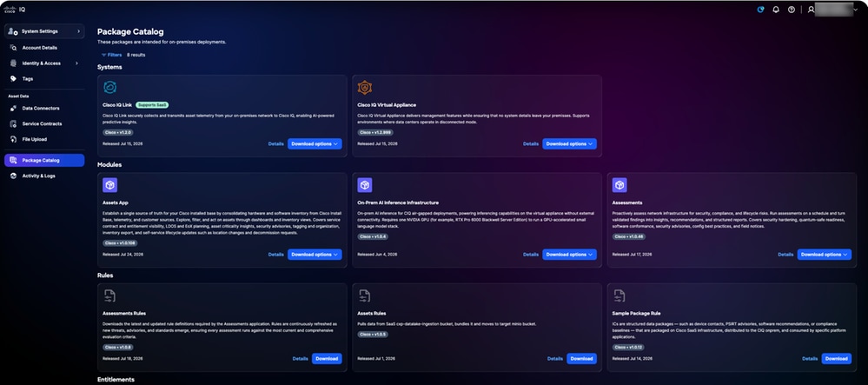Viewport: 868px width, 385px height.
Task: Click the Identity & Access icon
Action: click(13, 63)
